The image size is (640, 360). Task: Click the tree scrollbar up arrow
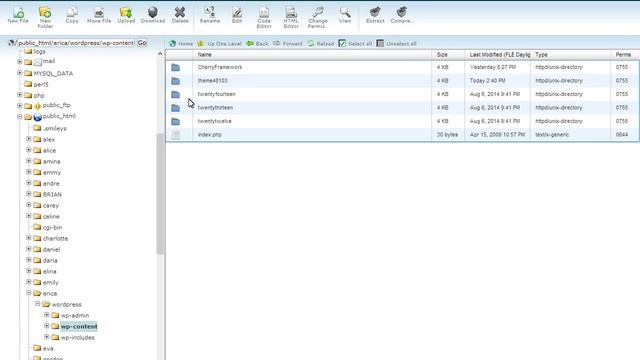point(160,53)
